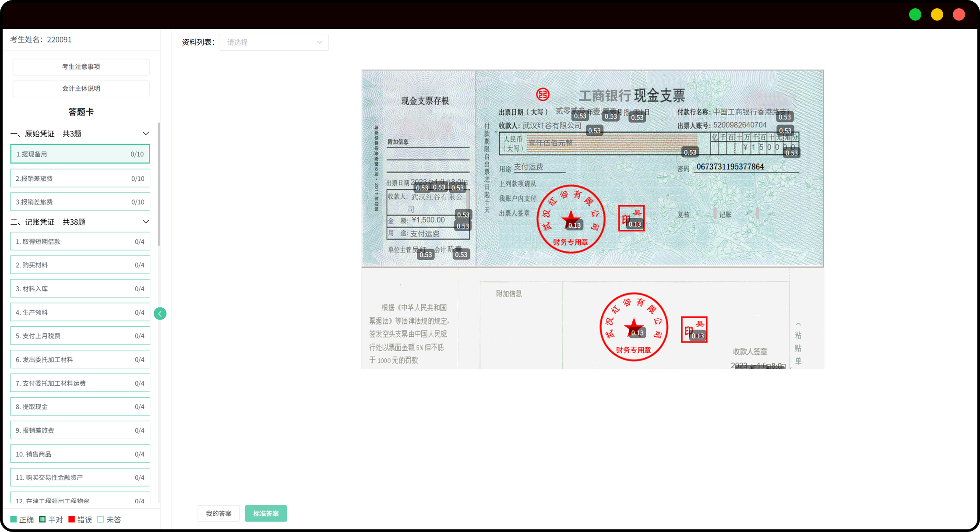Collapse the 记账凭证 section
This screenshot has height=532, width=980.
146,222
